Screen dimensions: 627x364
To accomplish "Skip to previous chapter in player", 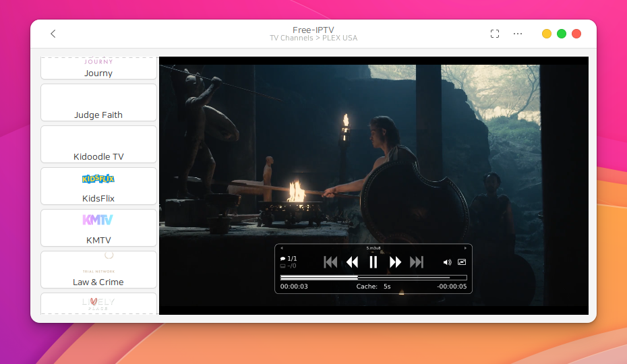I will click(x=330, y=262).
